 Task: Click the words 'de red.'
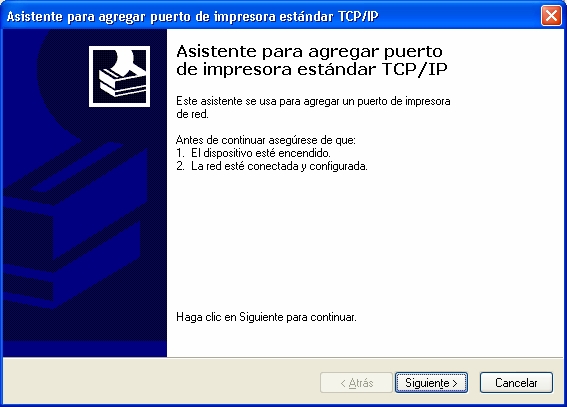pos(192,114)
